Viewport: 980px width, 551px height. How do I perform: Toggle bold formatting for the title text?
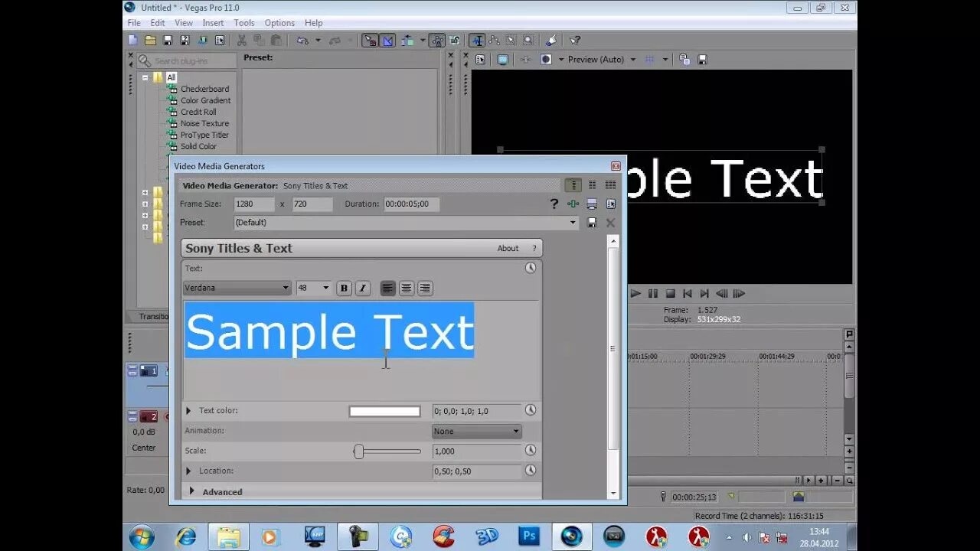pyautogui.click(x=344, y=288)
